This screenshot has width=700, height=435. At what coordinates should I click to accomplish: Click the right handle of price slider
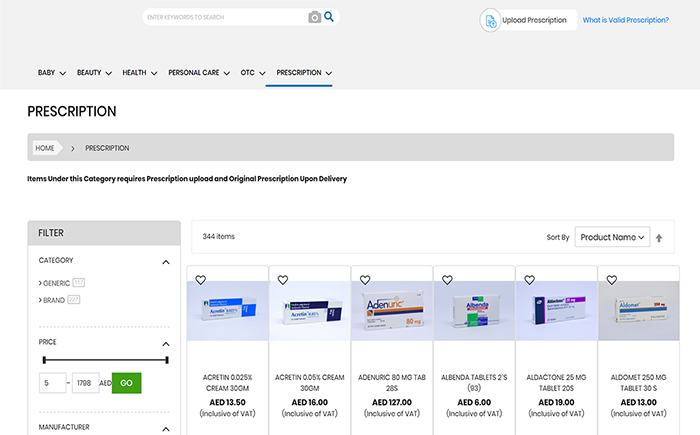pyautogui.click(x=167, y=360)
